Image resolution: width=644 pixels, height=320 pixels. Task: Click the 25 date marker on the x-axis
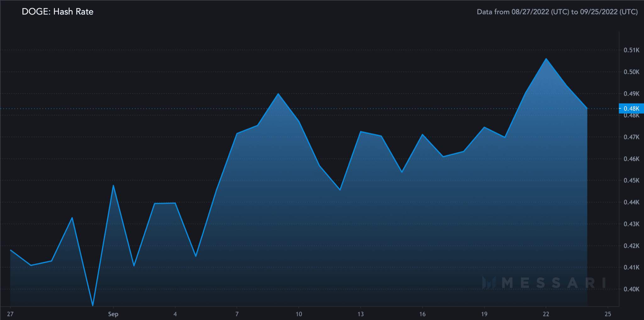pos(608,314)
